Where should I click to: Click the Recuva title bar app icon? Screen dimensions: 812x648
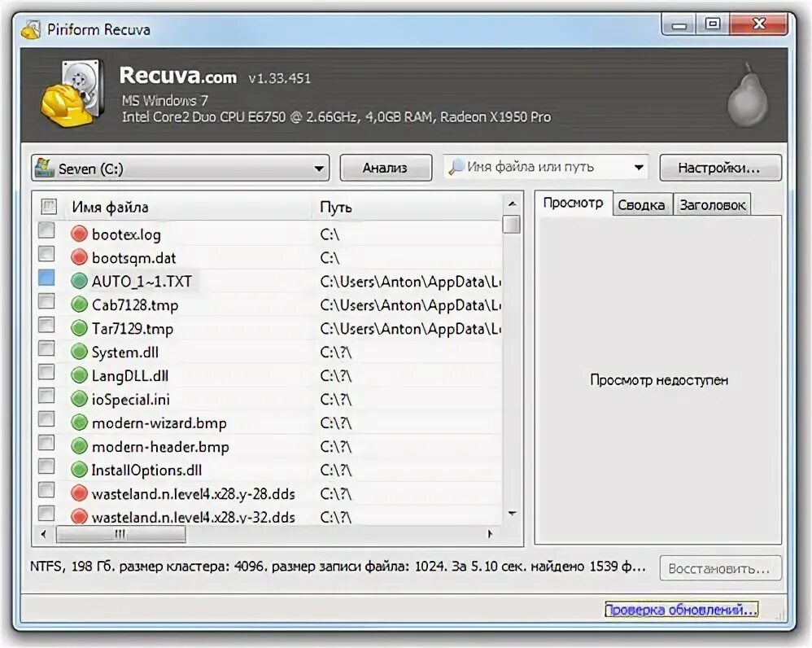tap(31, 29)
